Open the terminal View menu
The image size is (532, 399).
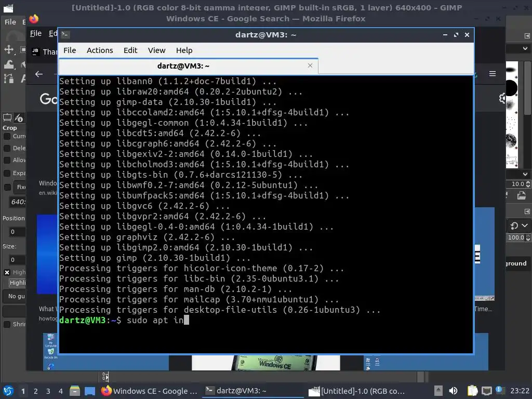(156, 50)
